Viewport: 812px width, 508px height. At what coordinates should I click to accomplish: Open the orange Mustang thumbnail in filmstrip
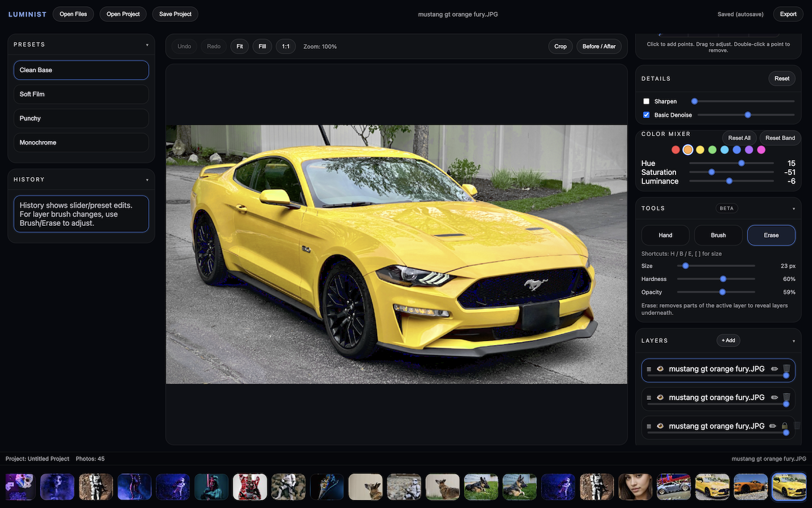pyautogui.click(x=751, y=487)
